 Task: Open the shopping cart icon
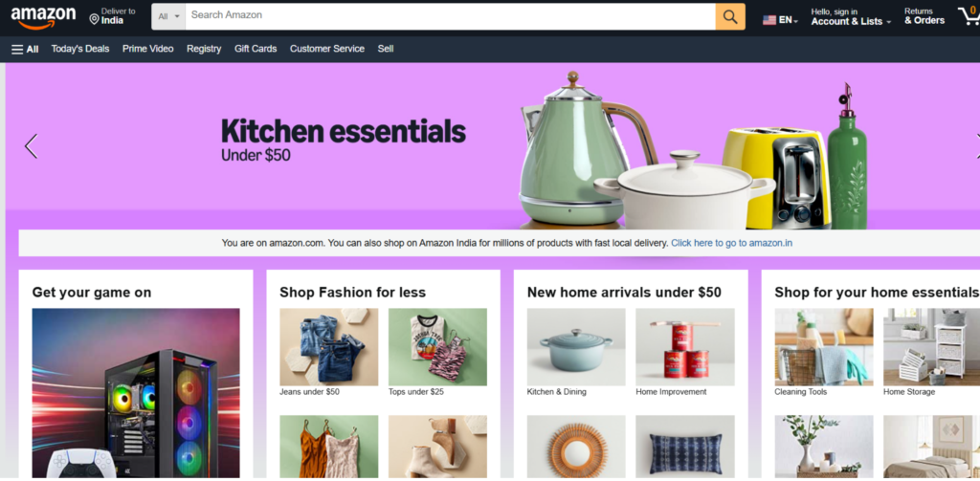point(969,16)
